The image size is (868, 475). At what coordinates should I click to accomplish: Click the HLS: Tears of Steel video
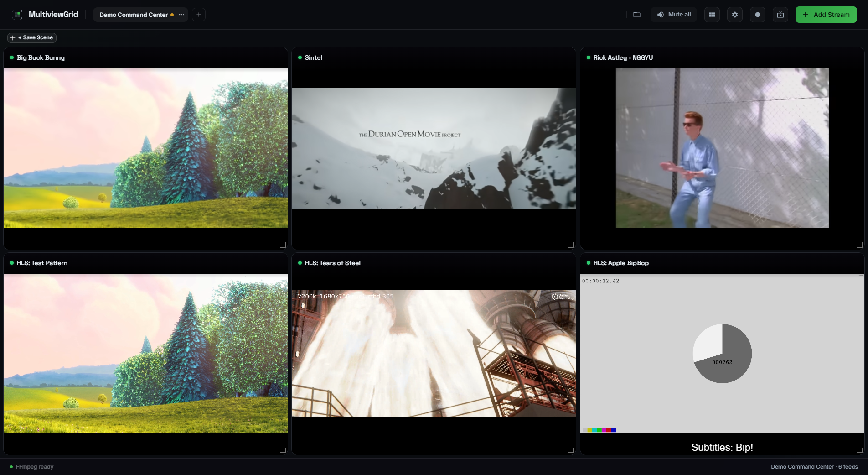tap(434, 354)
